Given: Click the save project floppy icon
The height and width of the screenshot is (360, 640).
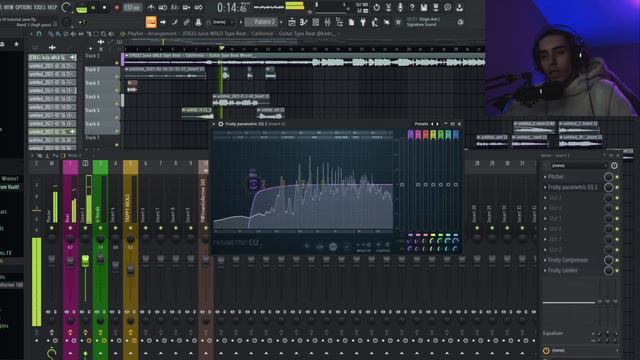Looking at the screenshot, I should [424, 7].
